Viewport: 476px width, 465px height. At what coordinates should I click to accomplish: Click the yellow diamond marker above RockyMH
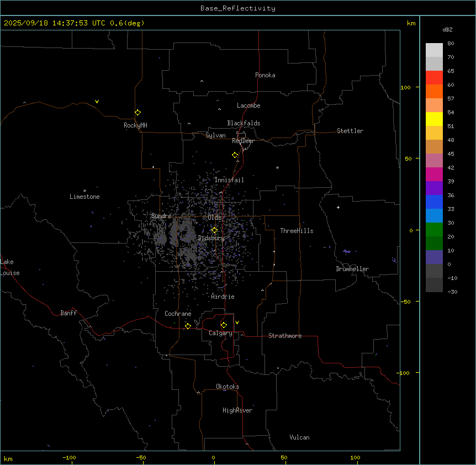pyautogui.click(x=137, y=112)
